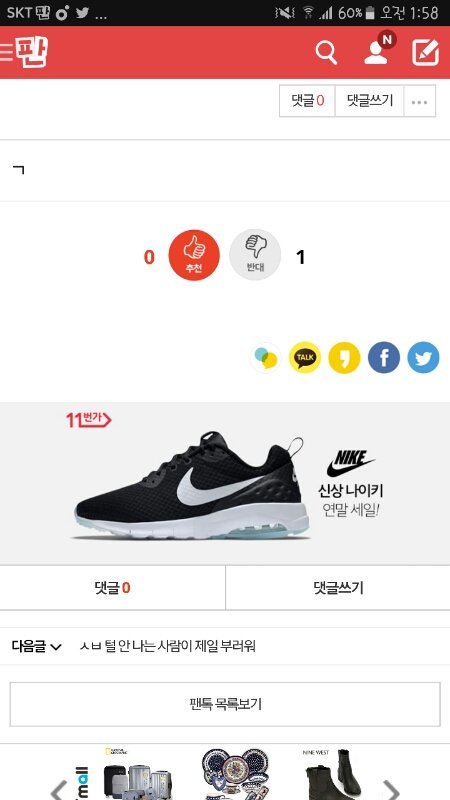The image size is (450, 800).
Task: Share on Facebook icon
Action: tap(384, 358)
